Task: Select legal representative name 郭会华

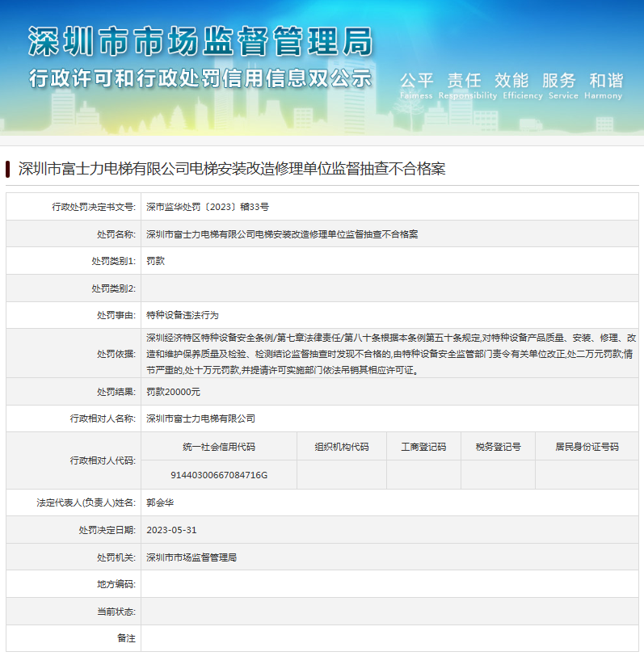Action: (x=160, y=503)
